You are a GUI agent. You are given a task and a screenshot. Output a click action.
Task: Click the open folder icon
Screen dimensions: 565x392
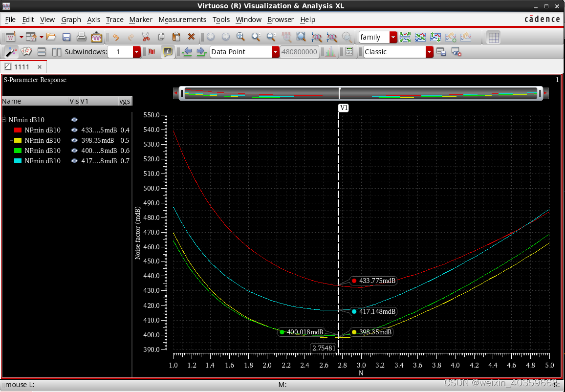pos(51,37)
